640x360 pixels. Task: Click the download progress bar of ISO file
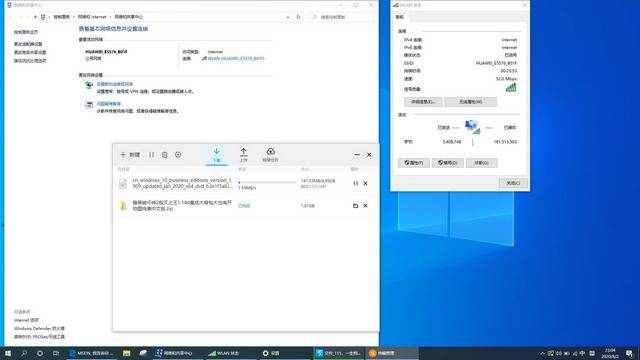pos(267,182)
